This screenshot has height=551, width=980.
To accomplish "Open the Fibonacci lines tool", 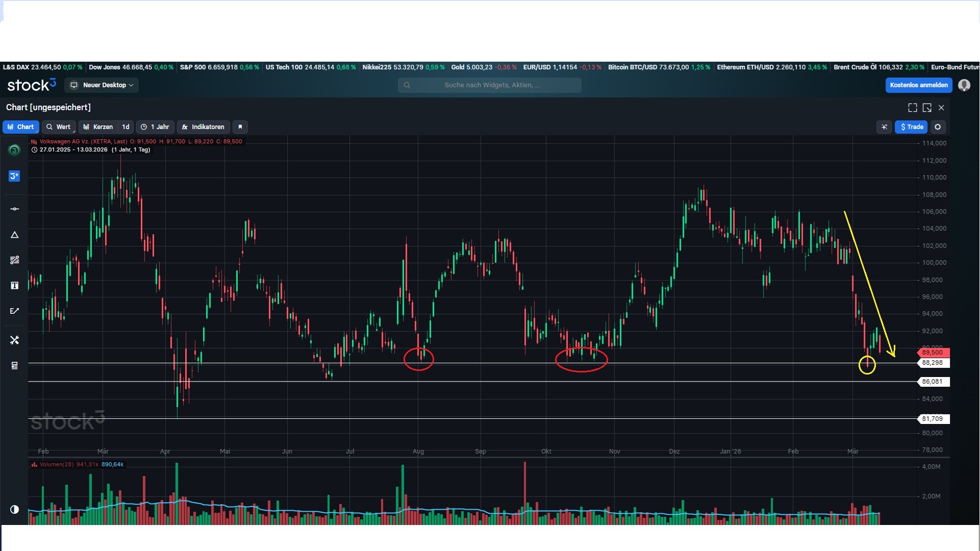I will click(14, 260).
